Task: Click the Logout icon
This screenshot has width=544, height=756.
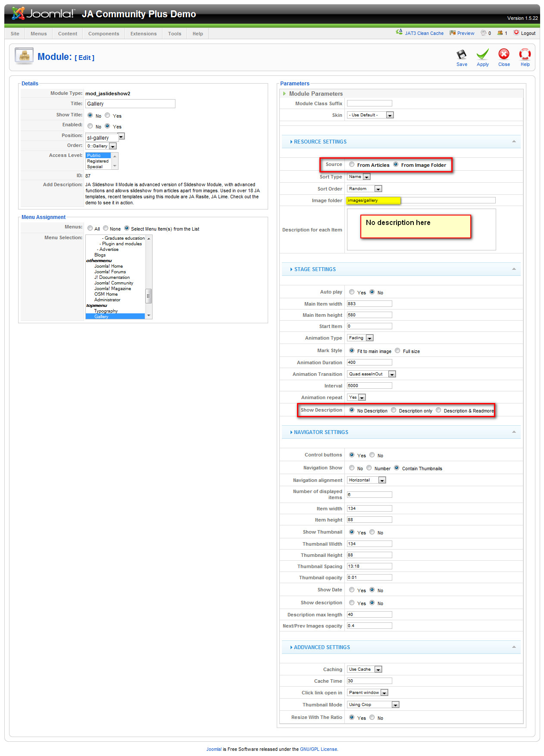Action: point(516,32)
